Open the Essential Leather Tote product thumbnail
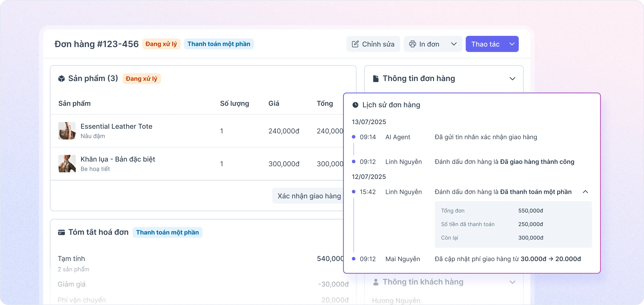This screenshot has width=644, height=305. pos(67,131)
